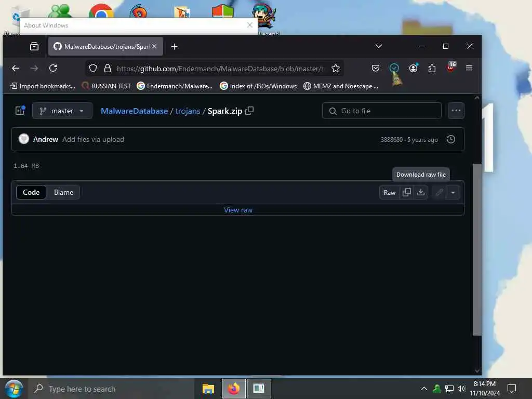The width and height of the screenshot is (532, 399).
Task: Bookmark this page with the star
Action: coord(336,69)
